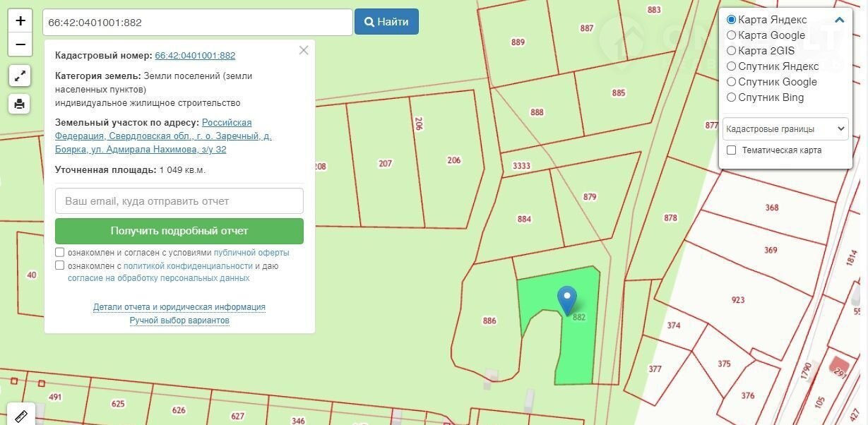Screen dimensions: 868x425
Task: Click the blue map marker pin
Action: (x=566, y=300)
